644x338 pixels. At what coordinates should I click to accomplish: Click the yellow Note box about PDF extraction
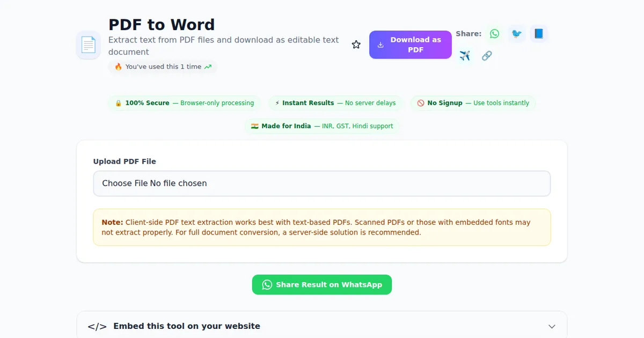[322, 227]
